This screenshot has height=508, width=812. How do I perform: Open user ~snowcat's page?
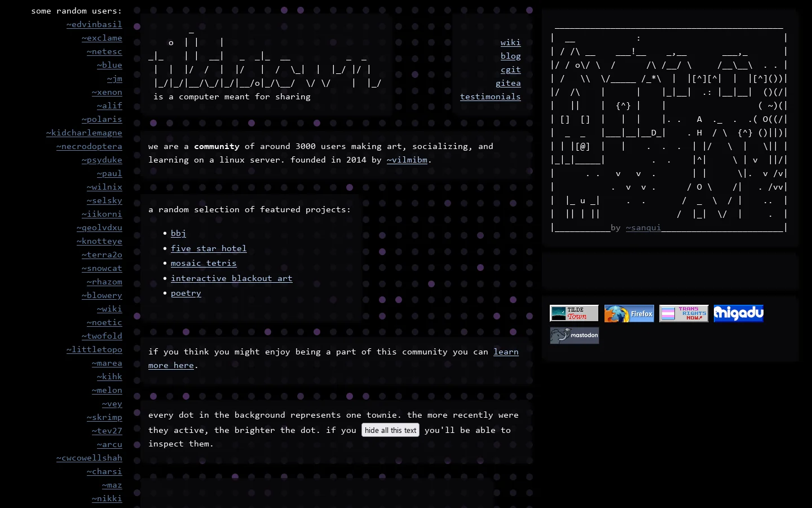point(102,268)
